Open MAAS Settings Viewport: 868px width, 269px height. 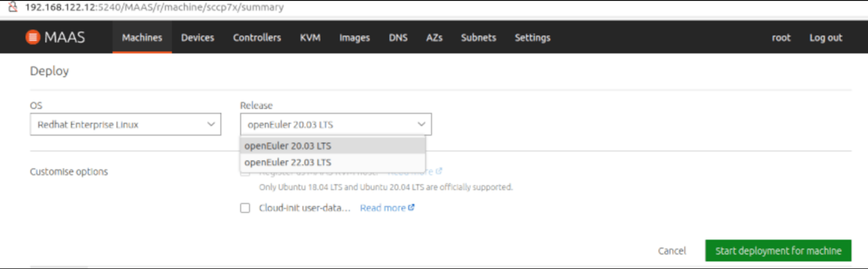(x=532, y=37)
